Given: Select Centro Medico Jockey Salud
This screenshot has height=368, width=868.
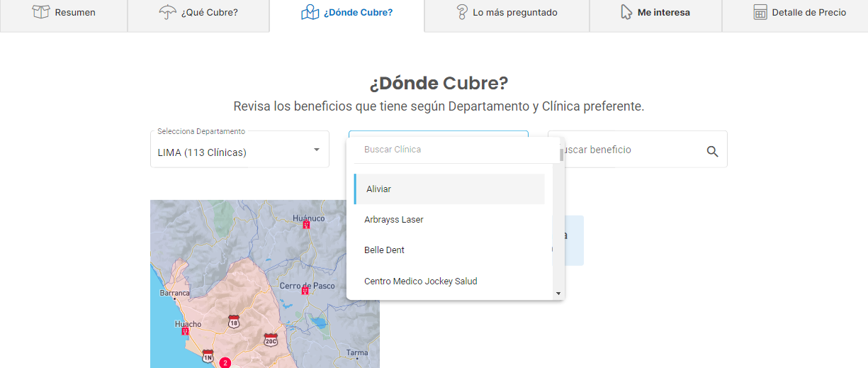Looking at the screenshot, I should click(449, 281).
